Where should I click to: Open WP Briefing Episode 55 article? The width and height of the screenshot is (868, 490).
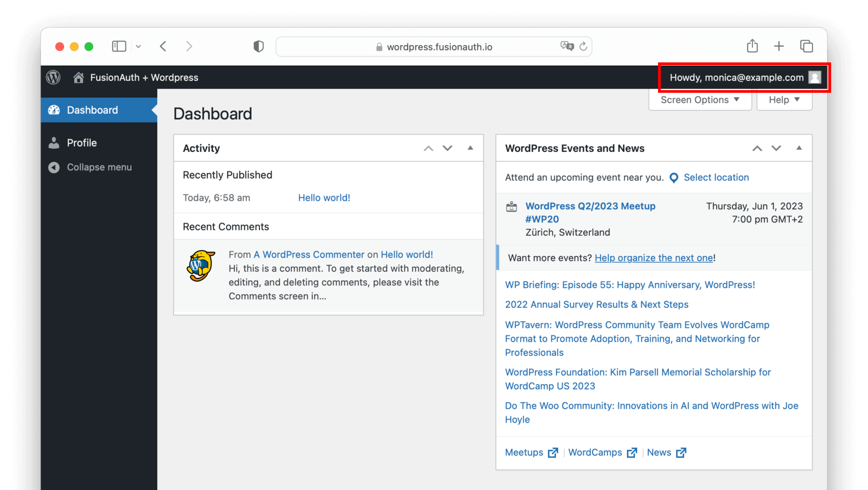[x=630, y=285]
